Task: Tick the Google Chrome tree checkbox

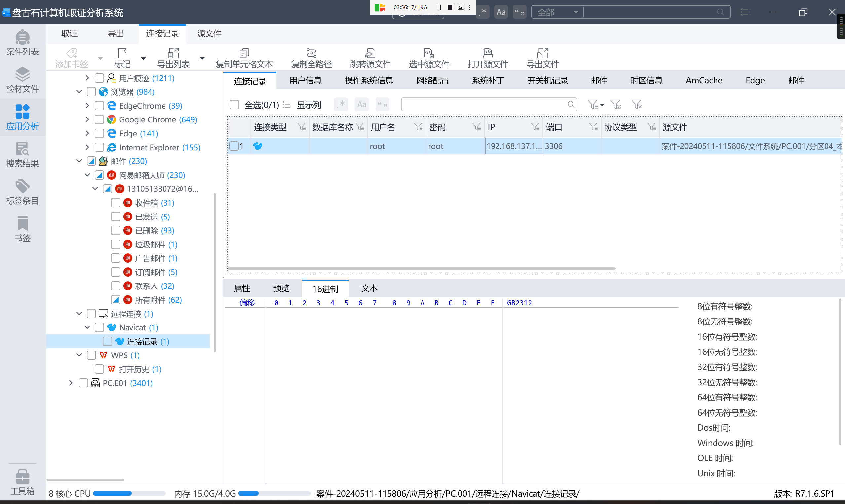Action: 99,119
